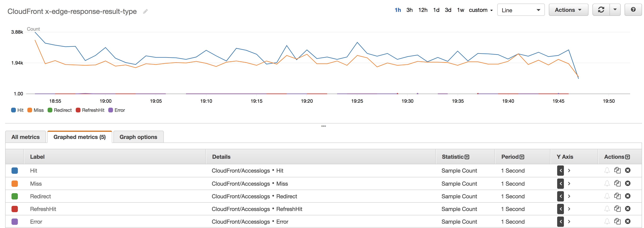
Task: Open the help question mark icon
Action: (x=633, y=10)
